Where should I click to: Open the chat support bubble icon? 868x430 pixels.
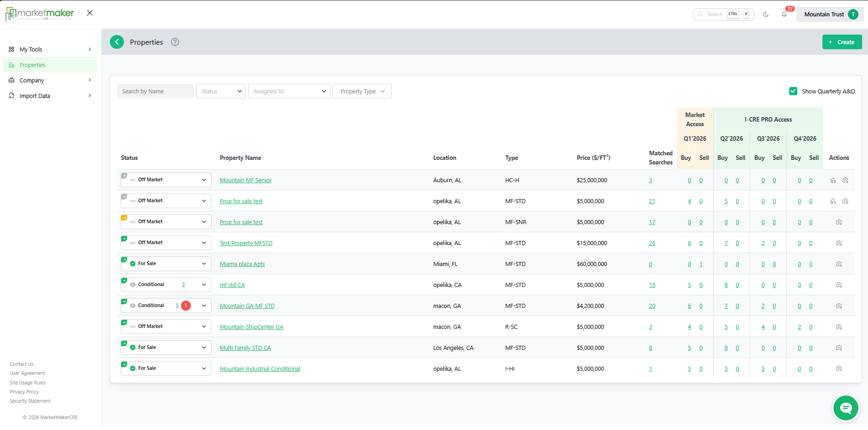pyautogui.click(x=846, y=408)
